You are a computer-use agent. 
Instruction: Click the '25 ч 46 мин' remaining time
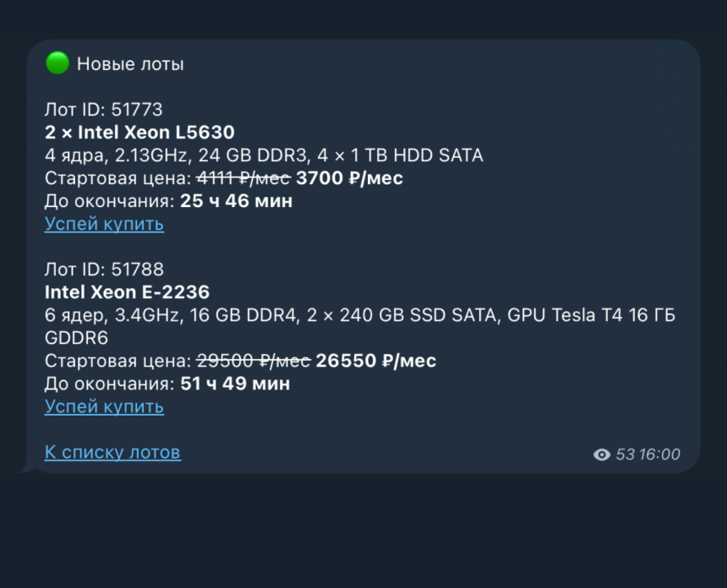coord(236,201)
